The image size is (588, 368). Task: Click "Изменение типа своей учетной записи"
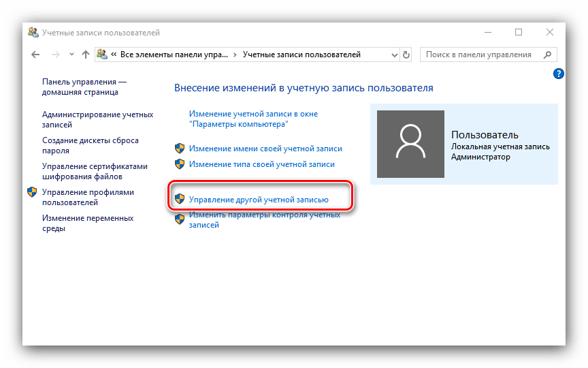pos(261,164)
